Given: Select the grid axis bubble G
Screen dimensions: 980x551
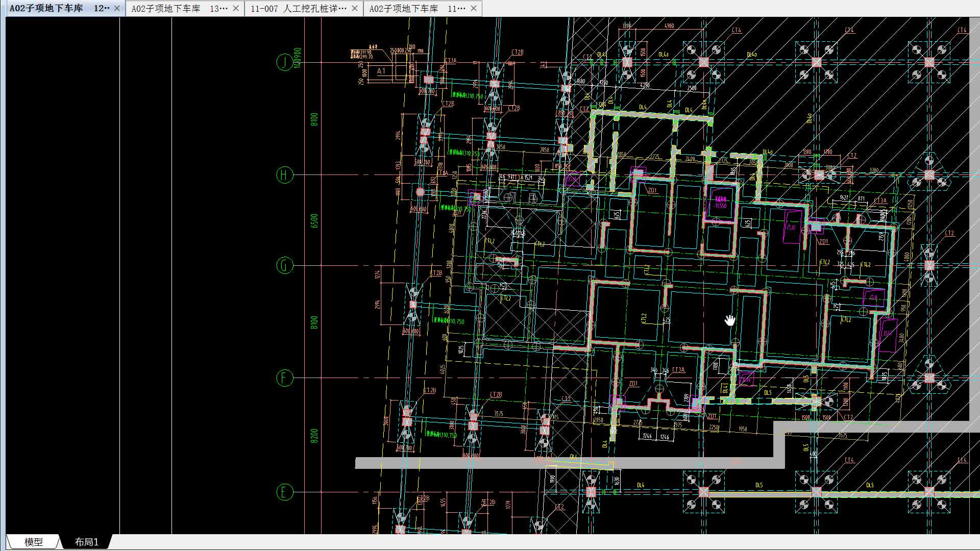Looking at the screenshot, I should click(x=284, y=265).
